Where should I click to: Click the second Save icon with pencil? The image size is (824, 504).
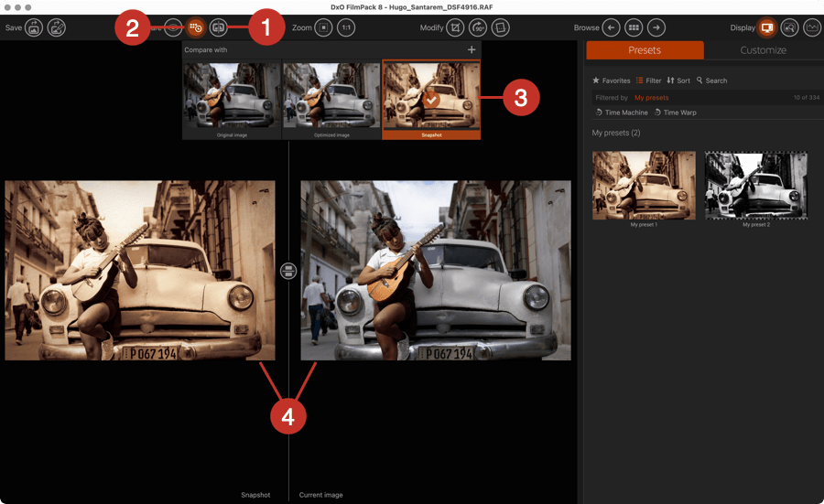click(x=57, y=28)
